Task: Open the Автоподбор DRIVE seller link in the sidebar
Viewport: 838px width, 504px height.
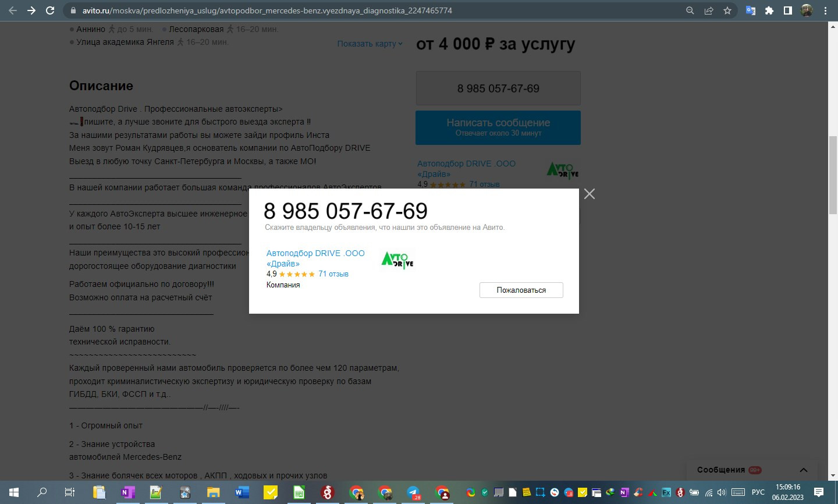Action: click(466, 169)
